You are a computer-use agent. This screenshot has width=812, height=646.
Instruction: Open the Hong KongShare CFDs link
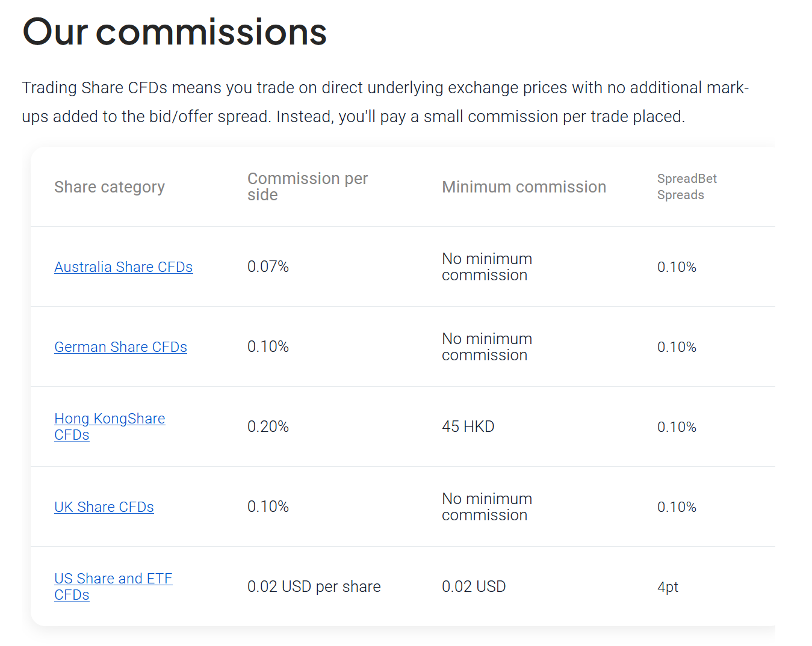click(x=110, y=426)
